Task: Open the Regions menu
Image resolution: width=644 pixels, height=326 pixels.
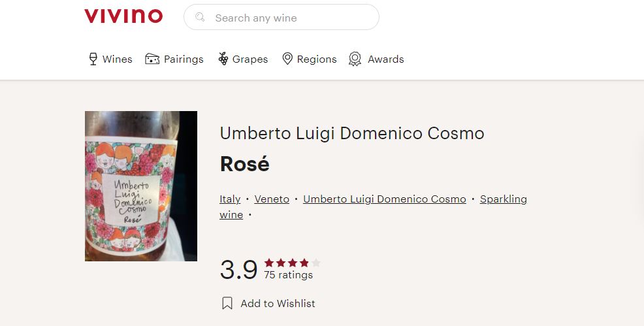Action: 317,59
